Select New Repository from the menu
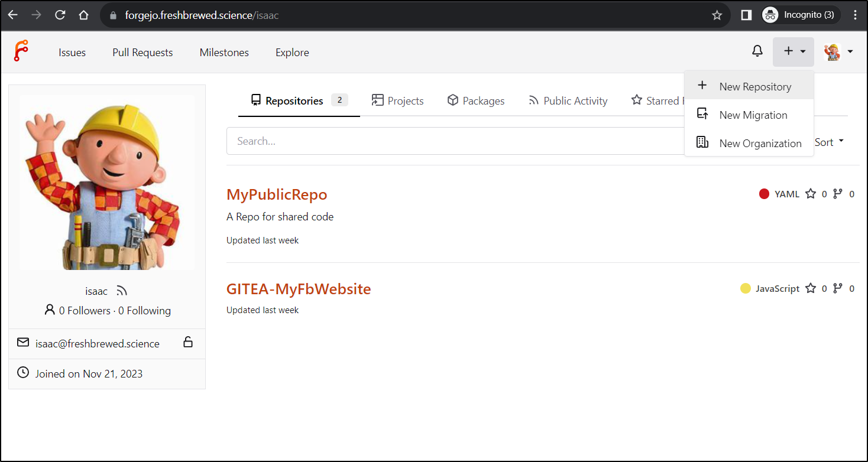This screenshot has width=868, height=462. click(749, 86)
